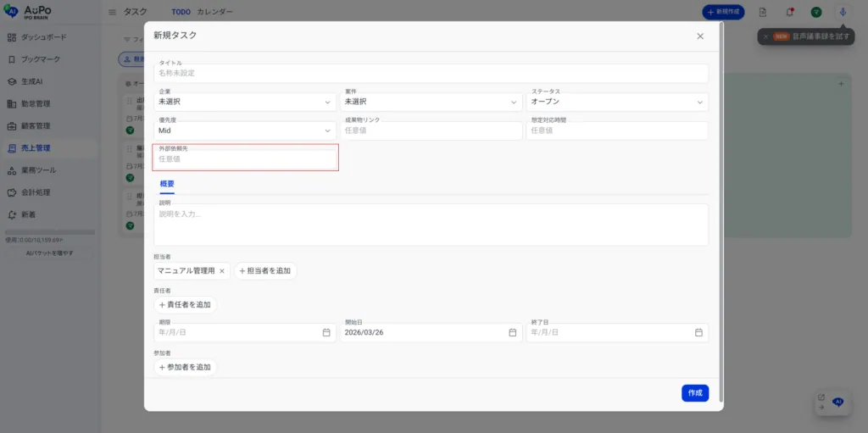Viewport: 868px width, 433px height.
Task: Open the ステータス dropdown
Action: coord(617,102)
